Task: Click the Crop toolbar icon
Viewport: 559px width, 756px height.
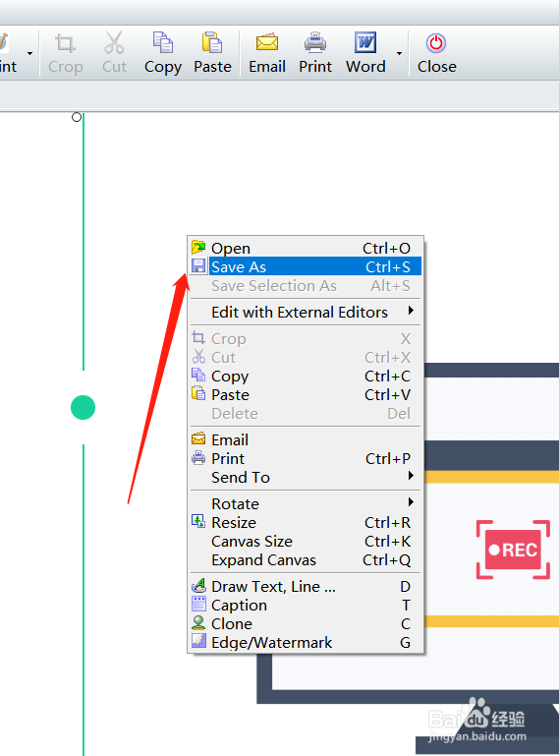Action: 66,43
